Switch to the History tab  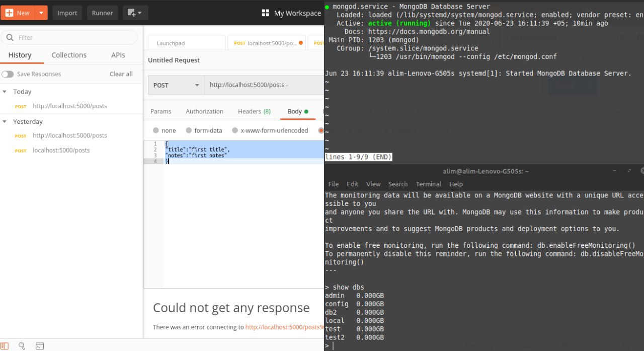20,55
